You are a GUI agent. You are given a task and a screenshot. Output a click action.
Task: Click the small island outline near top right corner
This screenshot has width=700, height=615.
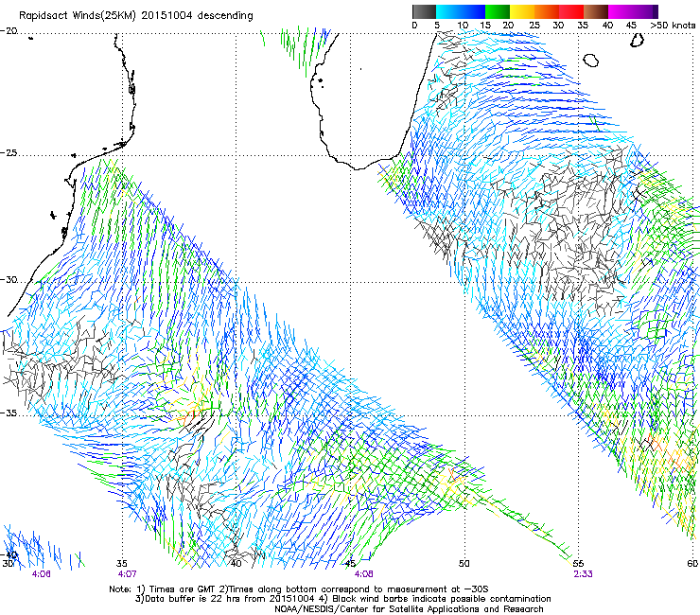pos(637,40)
